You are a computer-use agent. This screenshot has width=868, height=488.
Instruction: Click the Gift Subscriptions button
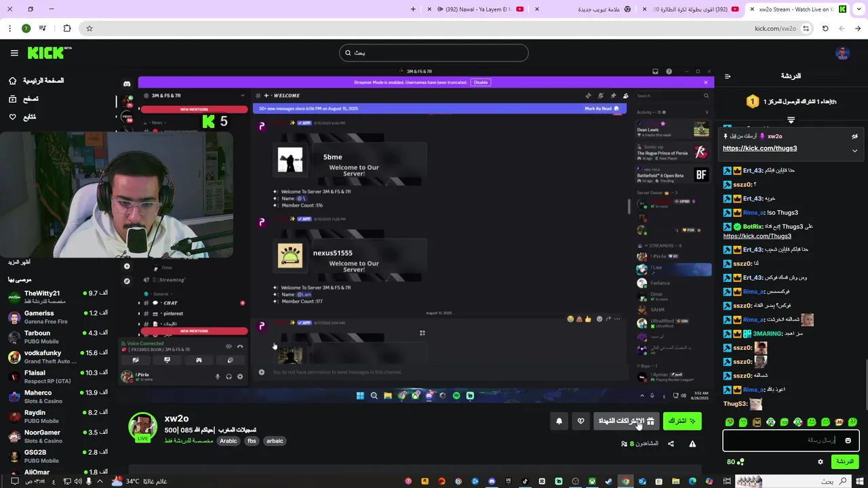coord(626,421)
